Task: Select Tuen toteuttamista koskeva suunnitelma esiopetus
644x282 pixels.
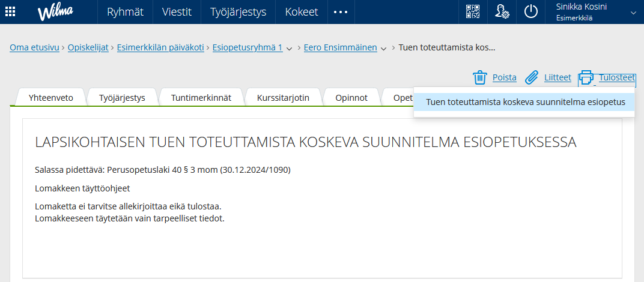Action: [x=525, y=102]
